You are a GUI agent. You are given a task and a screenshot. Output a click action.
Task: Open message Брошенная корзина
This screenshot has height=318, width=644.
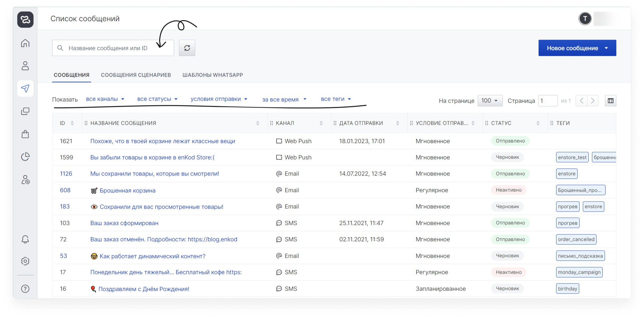[x=128, y=191]
